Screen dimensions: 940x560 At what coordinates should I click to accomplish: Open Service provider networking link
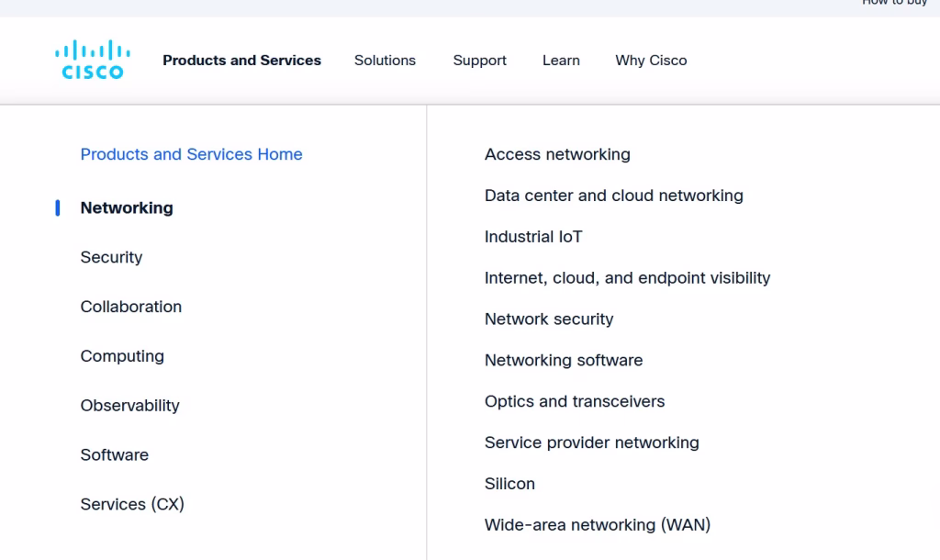coord(592,442)
